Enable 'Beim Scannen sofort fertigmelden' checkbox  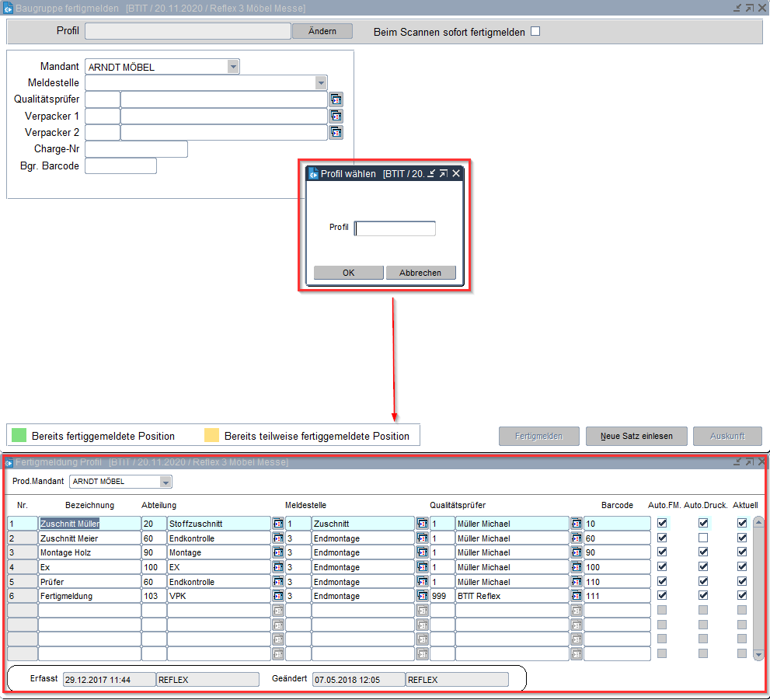pyautogui.click(x=535, y=32)
